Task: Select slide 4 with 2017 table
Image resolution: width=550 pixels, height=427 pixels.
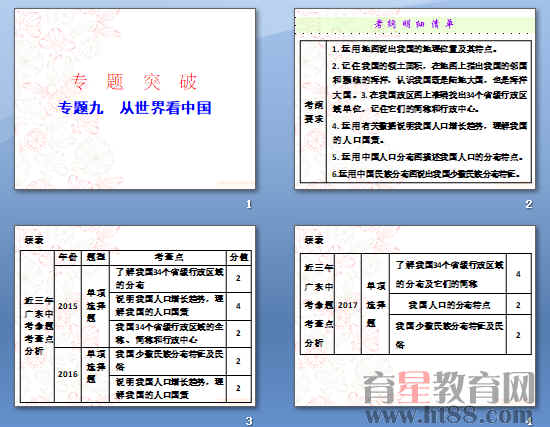Action: tap(415, 316)
